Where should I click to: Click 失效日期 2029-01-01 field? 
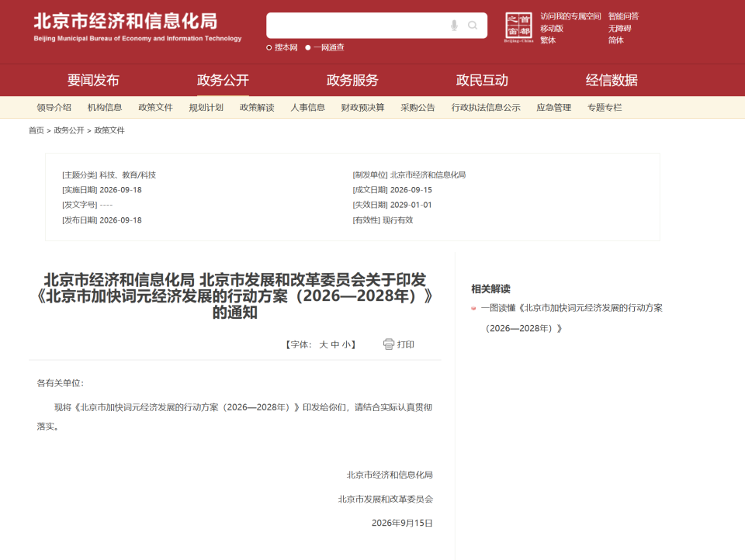(x=393, y=206)
